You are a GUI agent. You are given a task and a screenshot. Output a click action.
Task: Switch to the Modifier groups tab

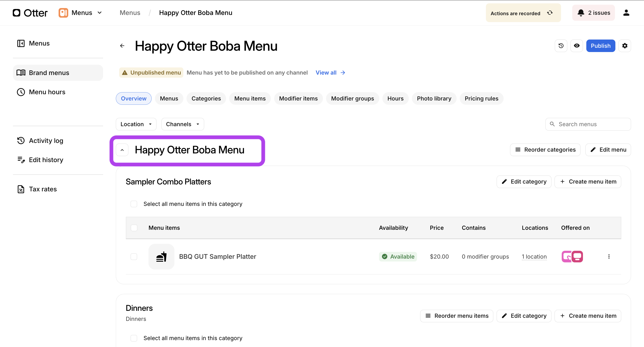[352, 98]
